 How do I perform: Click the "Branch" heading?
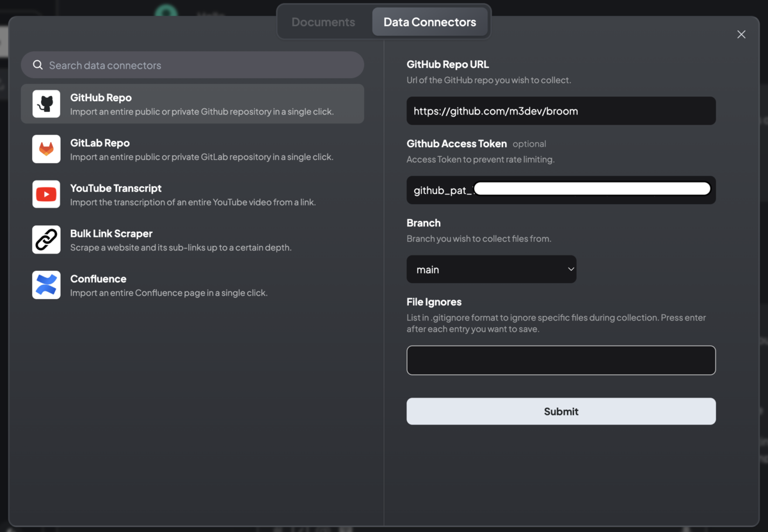tap(424, 223)
